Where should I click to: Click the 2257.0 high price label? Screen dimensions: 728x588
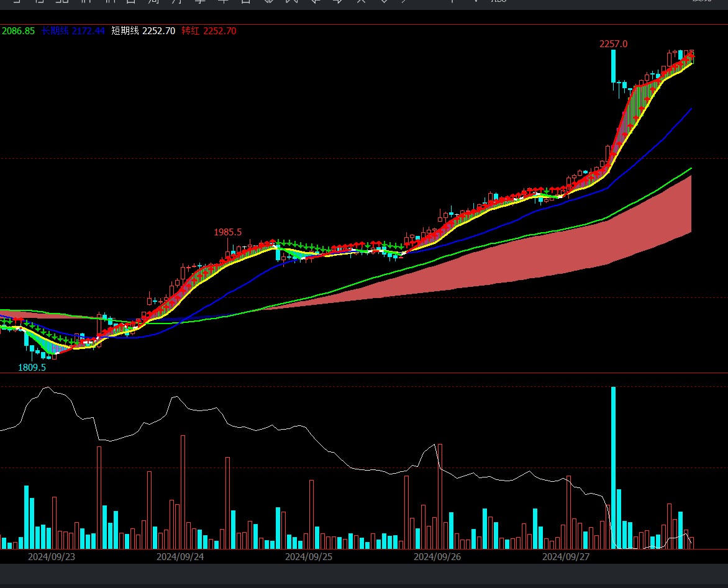[x=613, y=44]
